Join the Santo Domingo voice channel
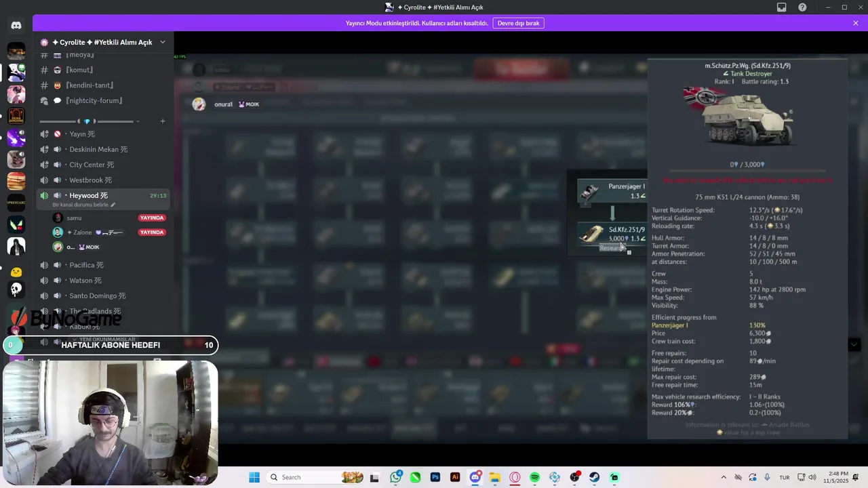Screen dimensions: 868x488 tap(103, 296)
